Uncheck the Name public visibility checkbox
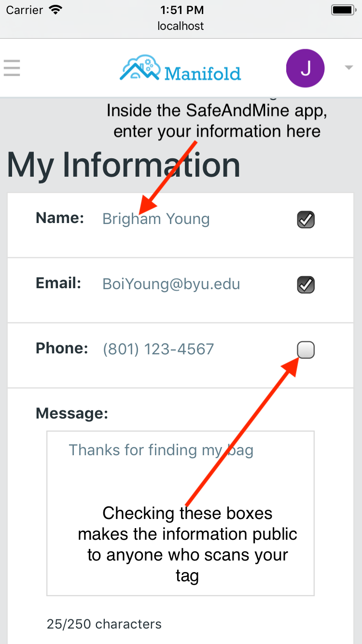 click(306, 220)
